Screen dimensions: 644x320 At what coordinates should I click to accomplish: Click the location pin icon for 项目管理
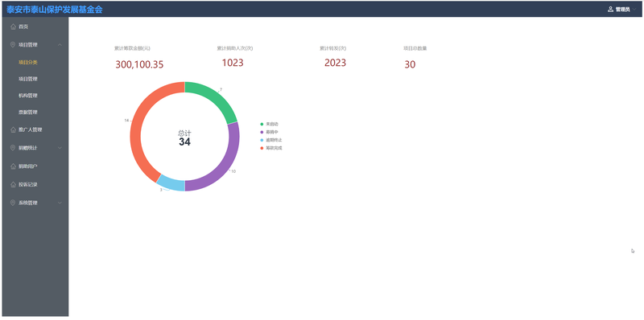[13, 45]
